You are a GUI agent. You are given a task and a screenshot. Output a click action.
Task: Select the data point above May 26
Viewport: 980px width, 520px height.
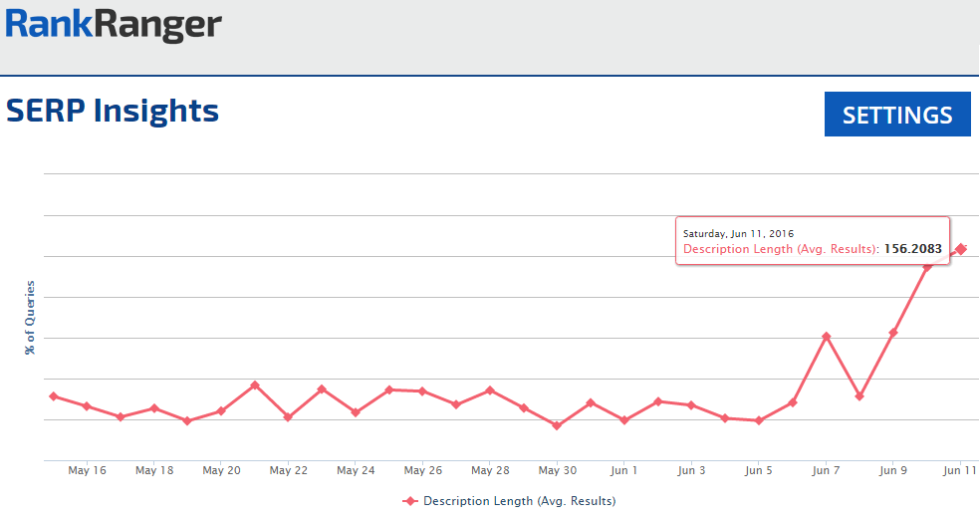(422, 391)
